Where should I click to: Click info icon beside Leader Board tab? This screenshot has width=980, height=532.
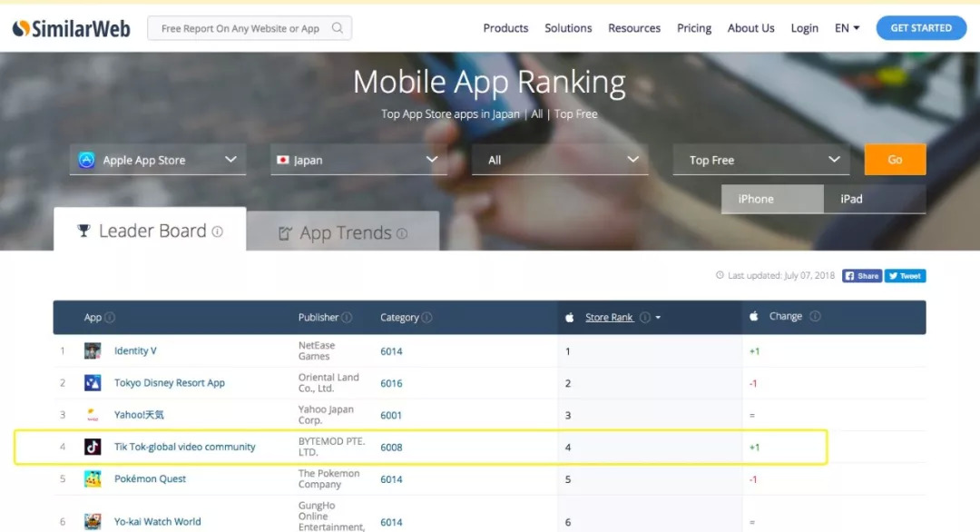pos(218,232)
